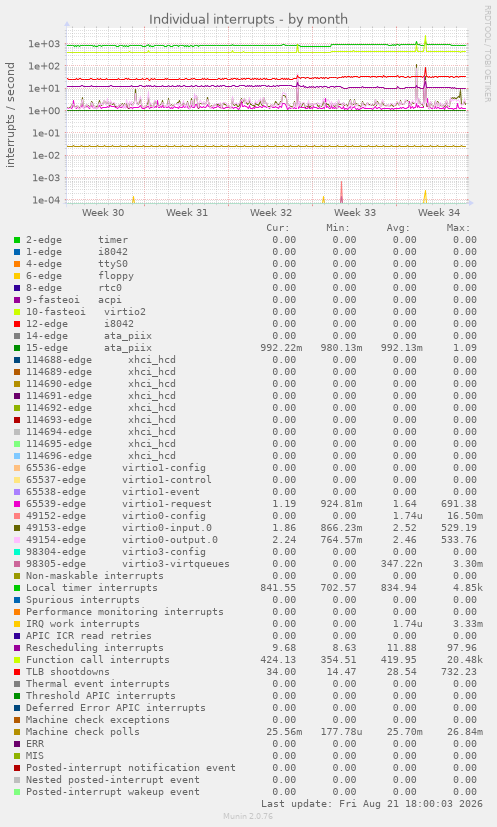
Task: Click the Last update timestamp text
Action: [x=372, y=804]
